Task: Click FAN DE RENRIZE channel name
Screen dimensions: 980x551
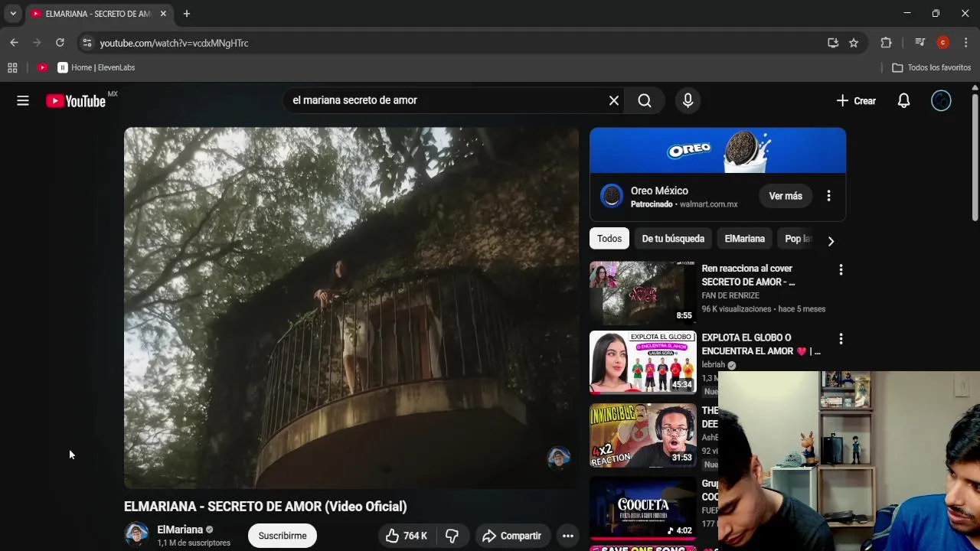Action: (x=730, y=295)
